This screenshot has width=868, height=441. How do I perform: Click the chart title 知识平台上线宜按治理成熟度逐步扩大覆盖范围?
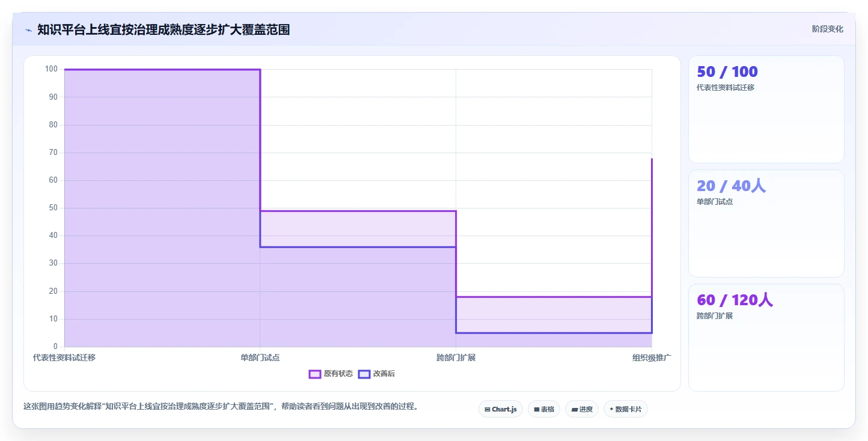coord(164,29)
